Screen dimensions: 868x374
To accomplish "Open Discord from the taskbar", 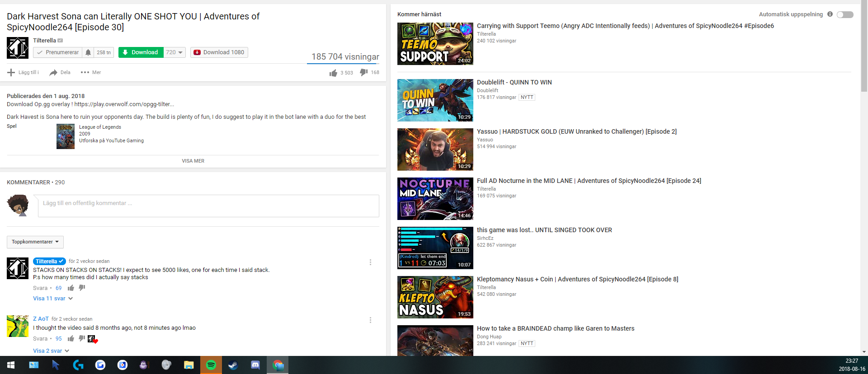I will coord(255,365).
